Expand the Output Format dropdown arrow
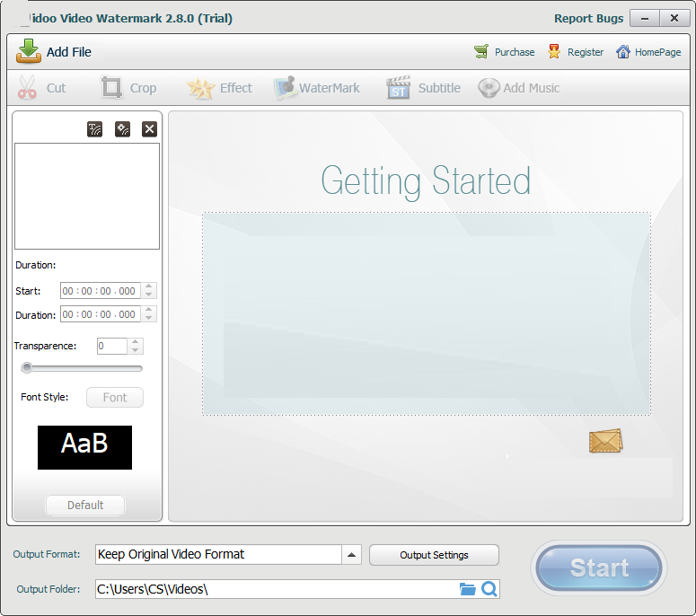 (x=352, y=554)
